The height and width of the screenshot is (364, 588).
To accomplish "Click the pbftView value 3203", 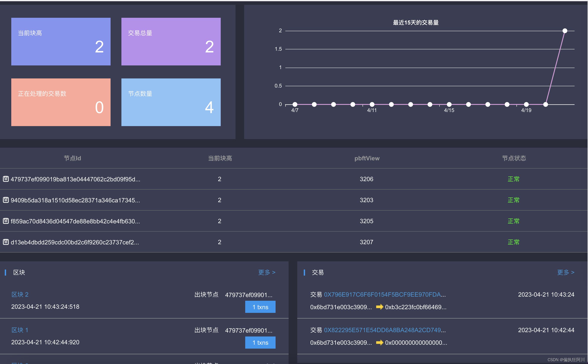I will tap(366, 200).
